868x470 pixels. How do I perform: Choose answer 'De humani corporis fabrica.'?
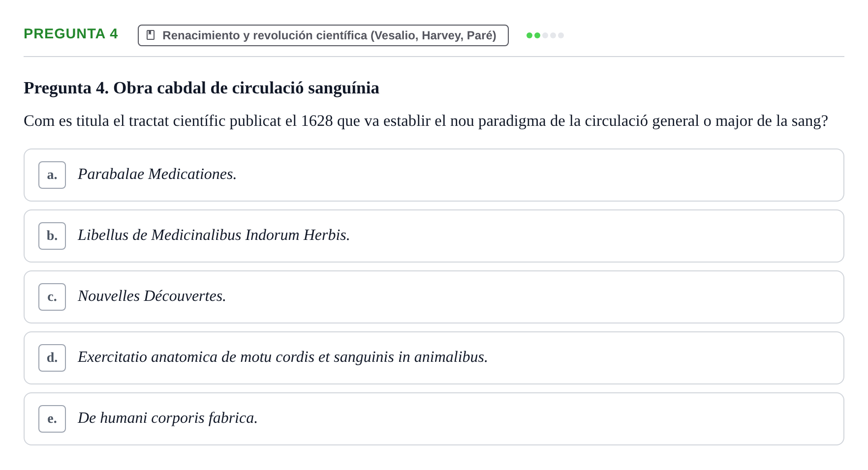[x=434, y=419]
